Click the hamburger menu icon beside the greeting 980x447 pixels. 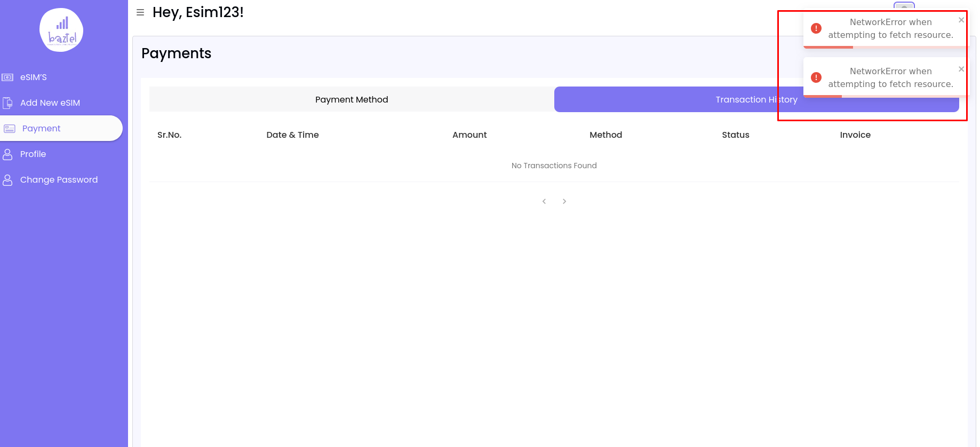(x=140, y=12)
